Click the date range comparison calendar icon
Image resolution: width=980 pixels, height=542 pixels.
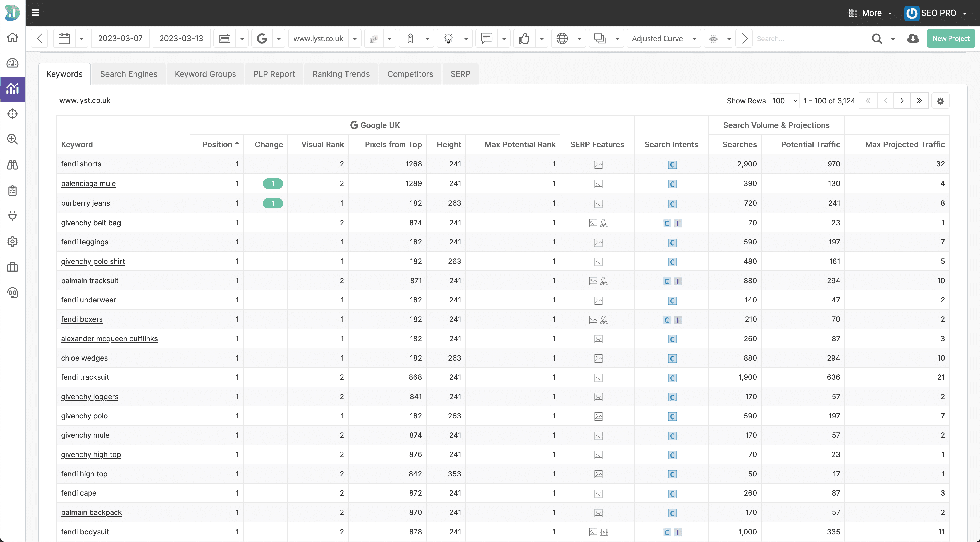pyautogui.click(x=224, y=38)
